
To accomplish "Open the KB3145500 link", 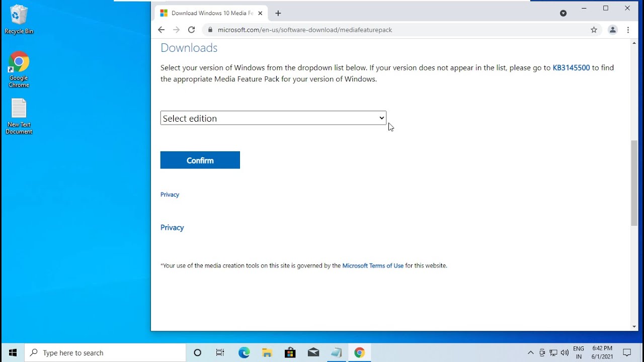I will [571, 67].
